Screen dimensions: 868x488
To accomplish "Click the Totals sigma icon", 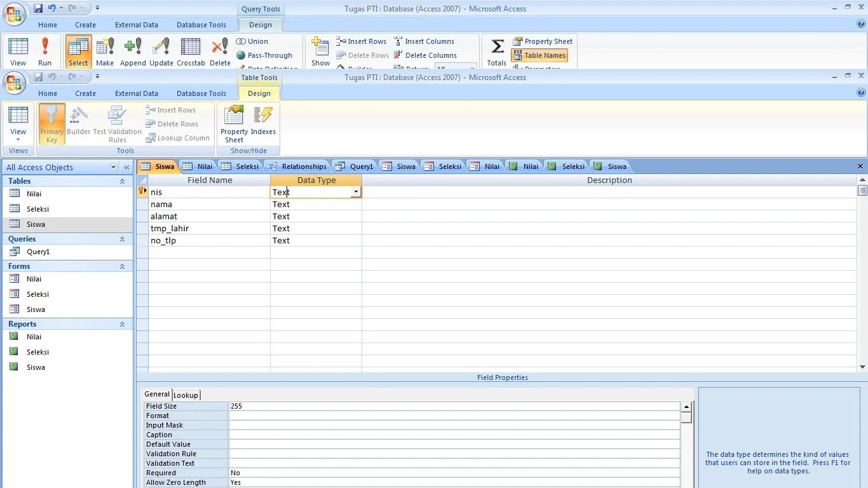I will coord(497,51).
